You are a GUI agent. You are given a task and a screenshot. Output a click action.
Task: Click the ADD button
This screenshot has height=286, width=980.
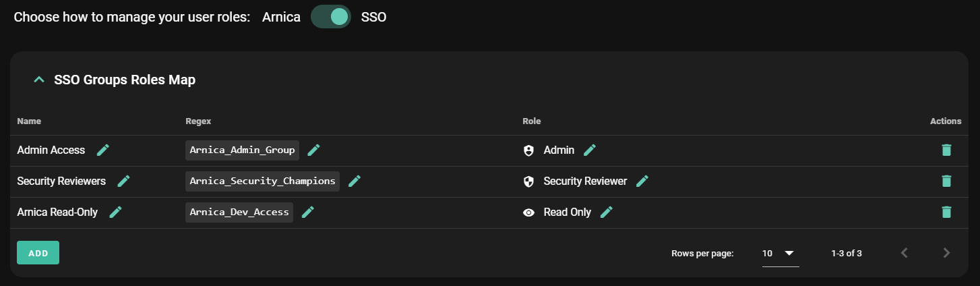pos(38,253)
